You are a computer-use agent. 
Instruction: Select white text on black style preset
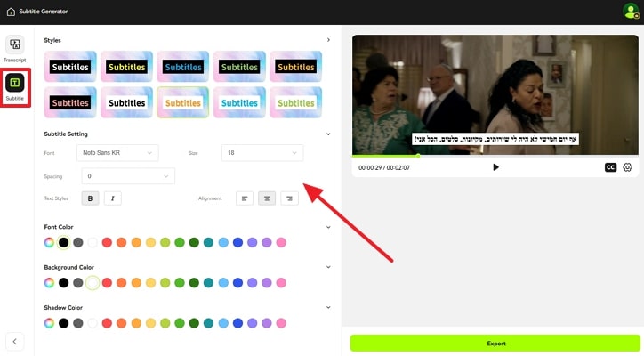pos(70,67)
